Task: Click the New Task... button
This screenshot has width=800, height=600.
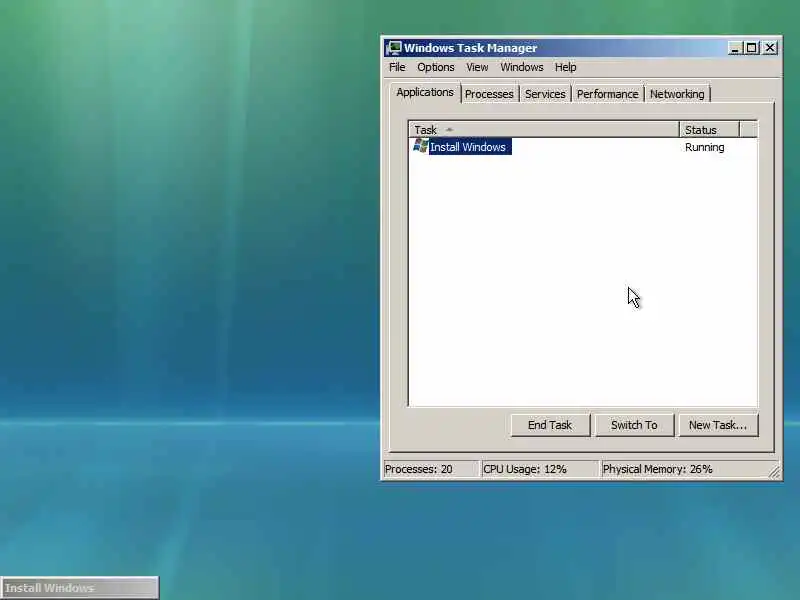Action: click(x=718, y=425)
